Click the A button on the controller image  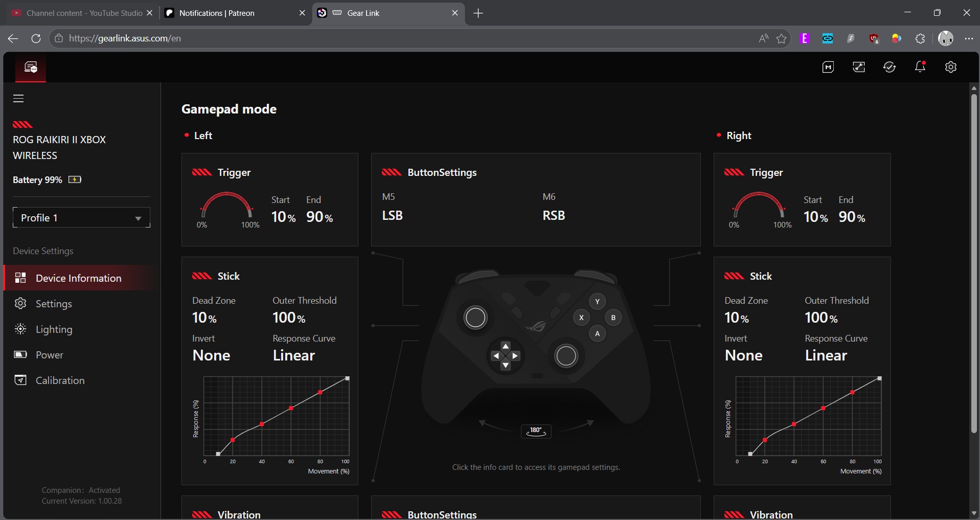(597, 334)
